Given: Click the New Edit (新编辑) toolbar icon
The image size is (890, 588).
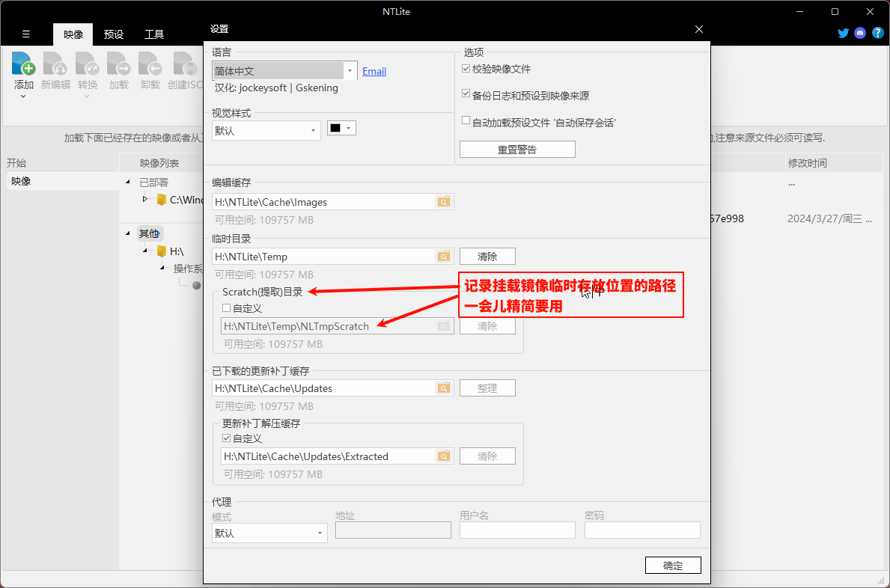Looking at the screenshot, I should [55, 64].
